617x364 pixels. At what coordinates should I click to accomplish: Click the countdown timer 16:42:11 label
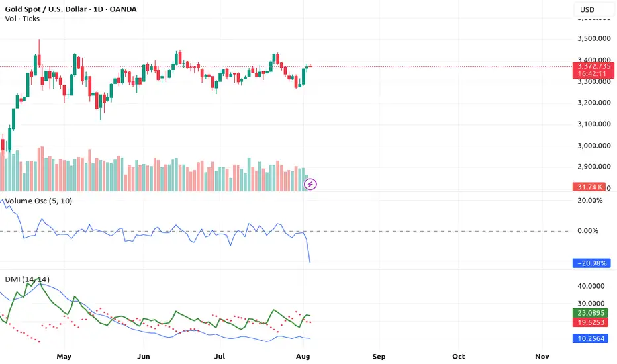[592, 74]
